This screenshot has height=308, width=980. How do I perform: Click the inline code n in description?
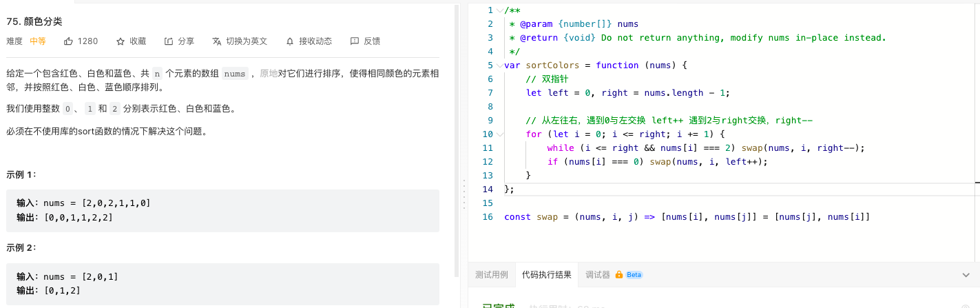tap(157, 74)
